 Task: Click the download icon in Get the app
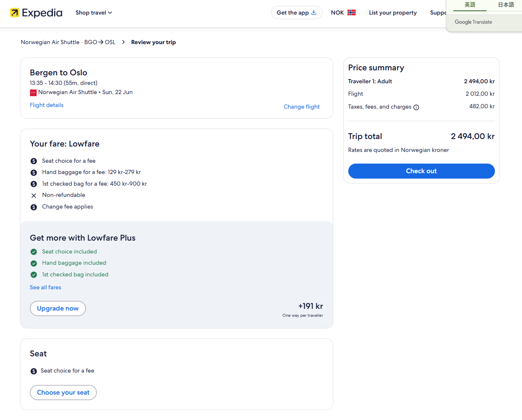[314, 12]
